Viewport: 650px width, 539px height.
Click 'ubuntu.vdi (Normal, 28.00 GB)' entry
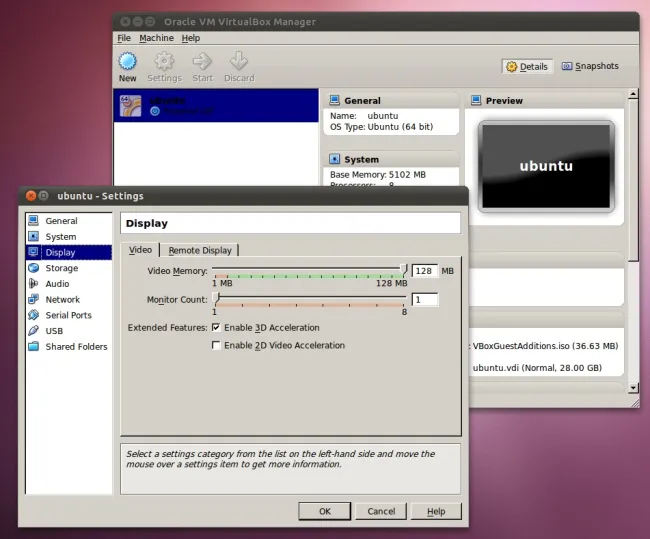537,368
